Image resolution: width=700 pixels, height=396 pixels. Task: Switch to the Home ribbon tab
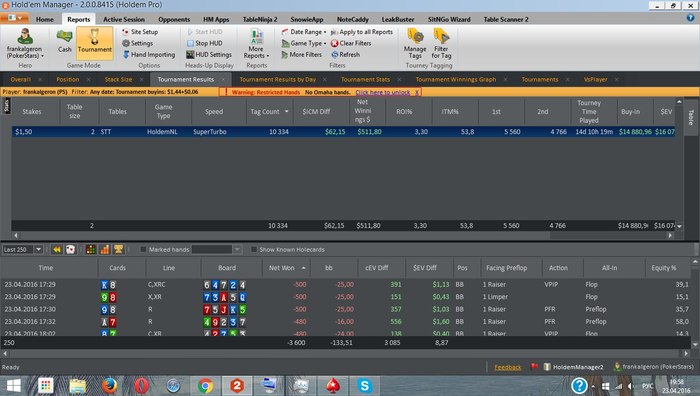click(45, 19)
